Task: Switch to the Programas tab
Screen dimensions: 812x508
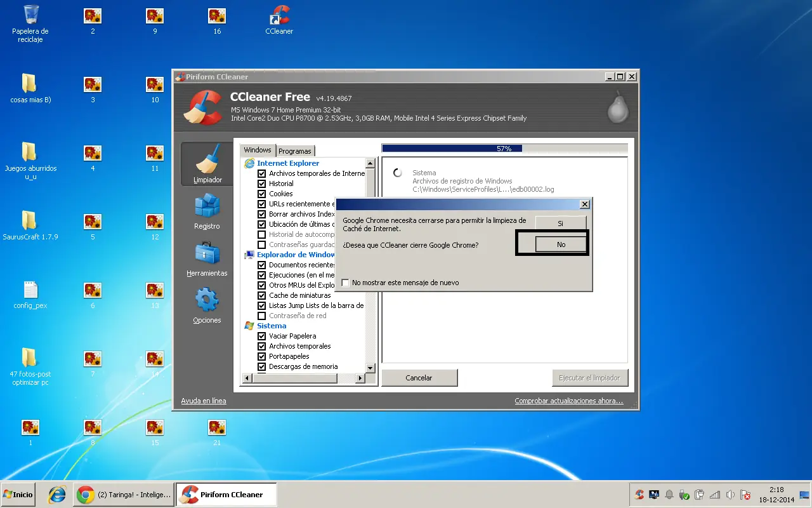Action: [295, 151]
